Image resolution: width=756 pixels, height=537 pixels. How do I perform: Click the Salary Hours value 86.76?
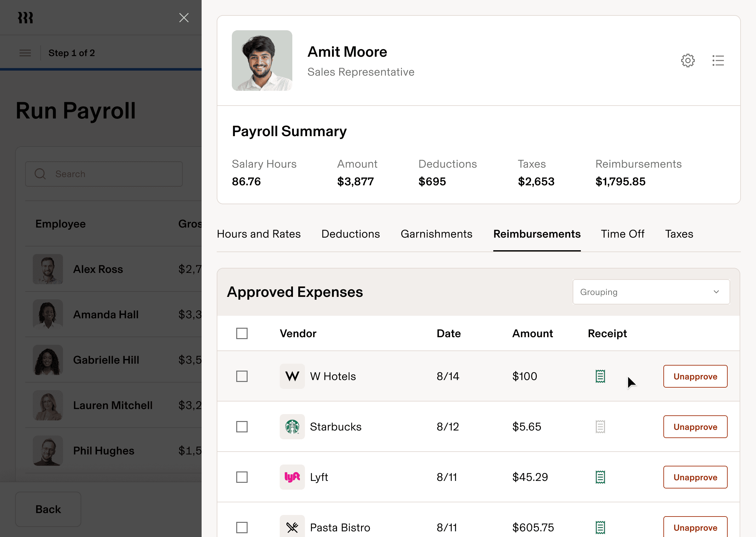[x=246, y=182]
